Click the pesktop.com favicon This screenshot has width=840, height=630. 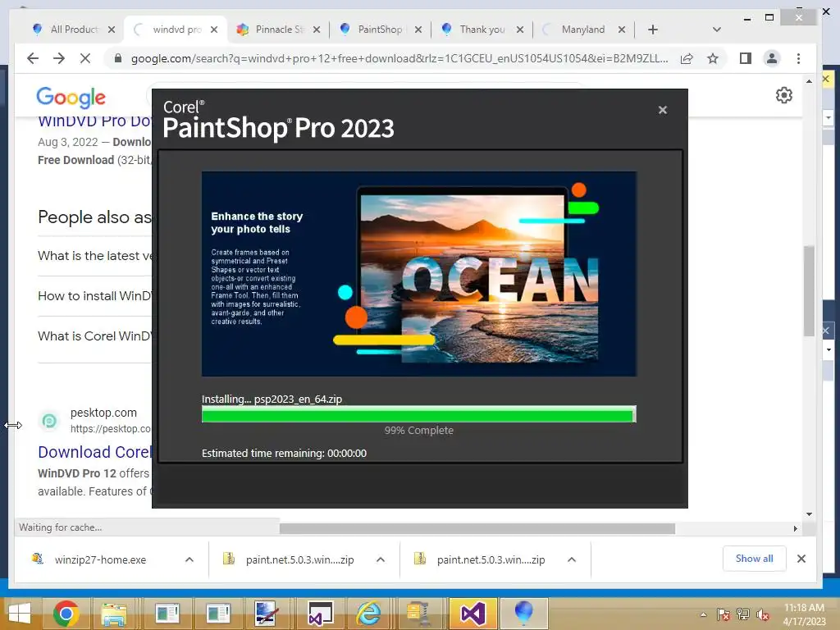49,421
